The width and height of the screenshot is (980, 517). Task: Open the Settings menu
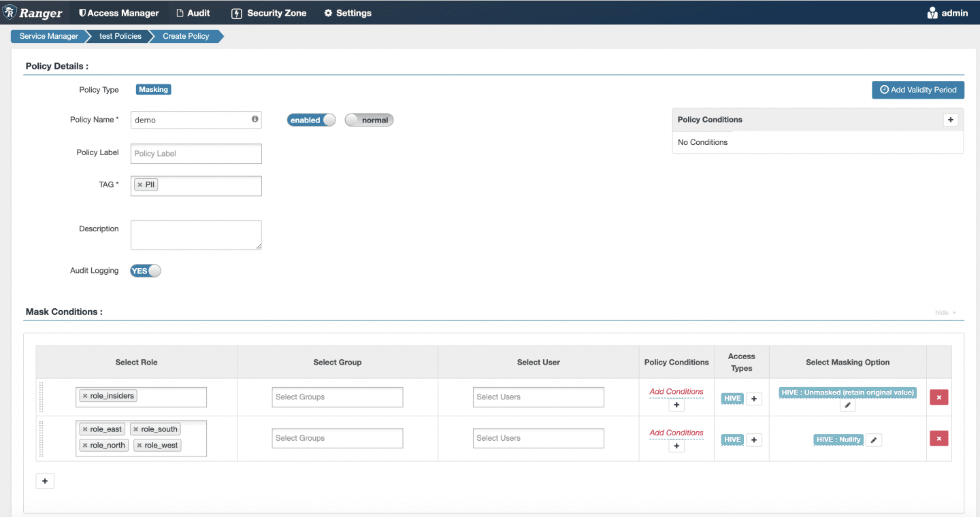tap(348, 13)
